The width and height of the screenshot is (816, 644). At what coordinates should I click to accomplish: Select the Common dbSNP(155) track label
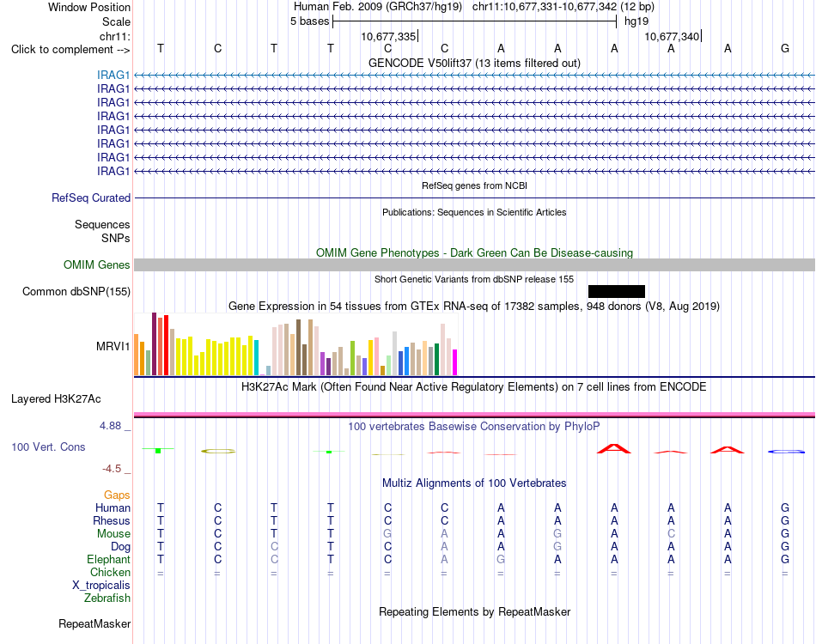(76, 291)
